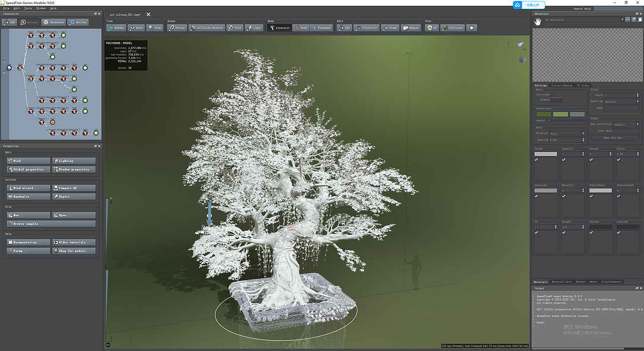Click the Wind wizard button

coord(29,188)
